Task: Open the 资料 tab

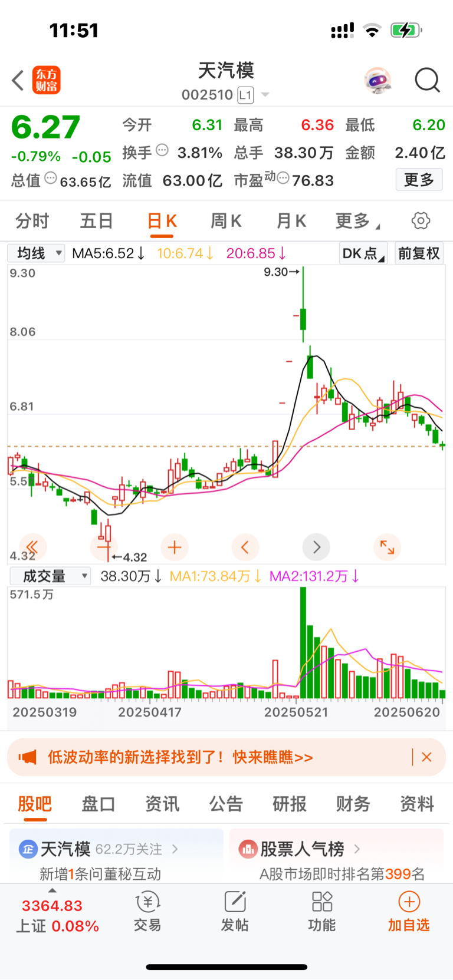Action: pos(417,804)
